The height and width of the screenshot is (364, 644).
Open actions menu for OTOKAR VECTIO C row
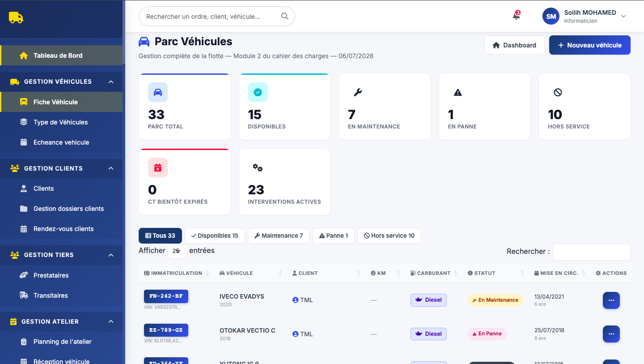click(611, 334)
